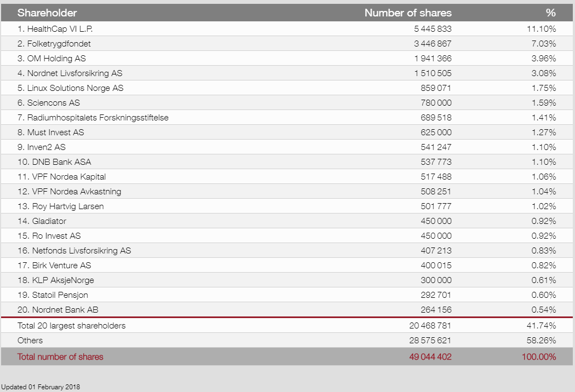Select the Others row label
Viewport: 575px width, 392px height.
tap(30, 341)
